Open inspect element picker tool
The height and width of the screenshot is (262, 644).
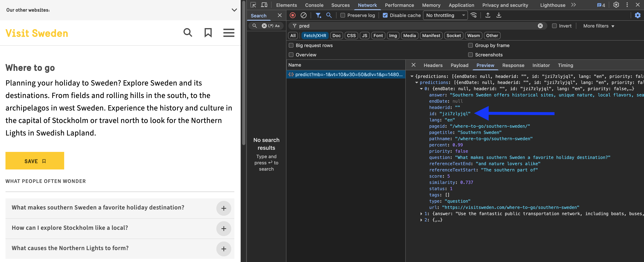coord(253,5)
